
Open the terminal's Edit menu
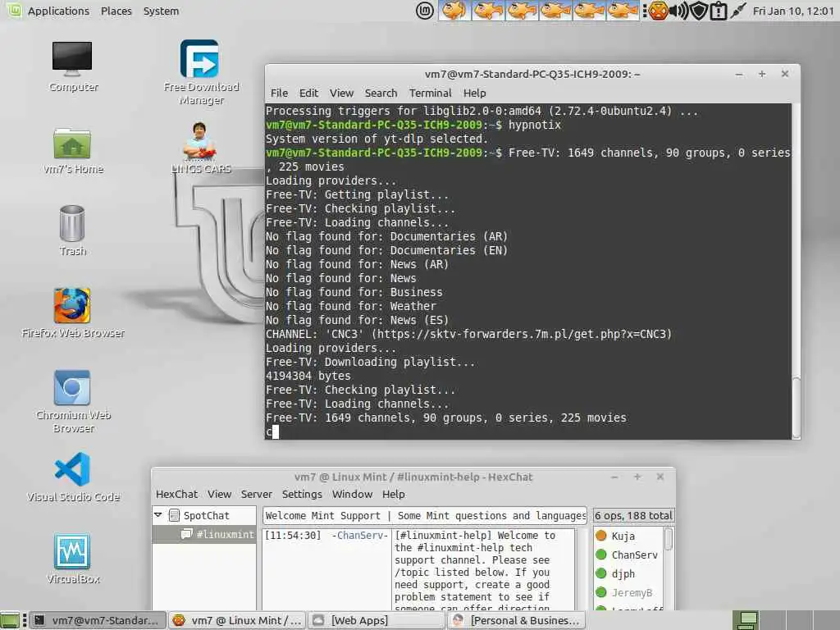click(308, 94)
